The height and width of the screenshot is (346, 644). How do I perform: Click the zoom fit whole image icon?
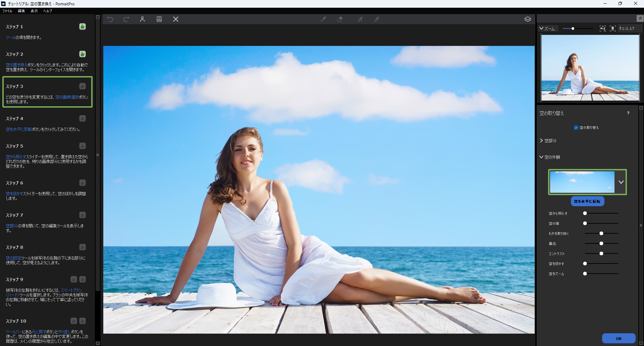point(602,28)
